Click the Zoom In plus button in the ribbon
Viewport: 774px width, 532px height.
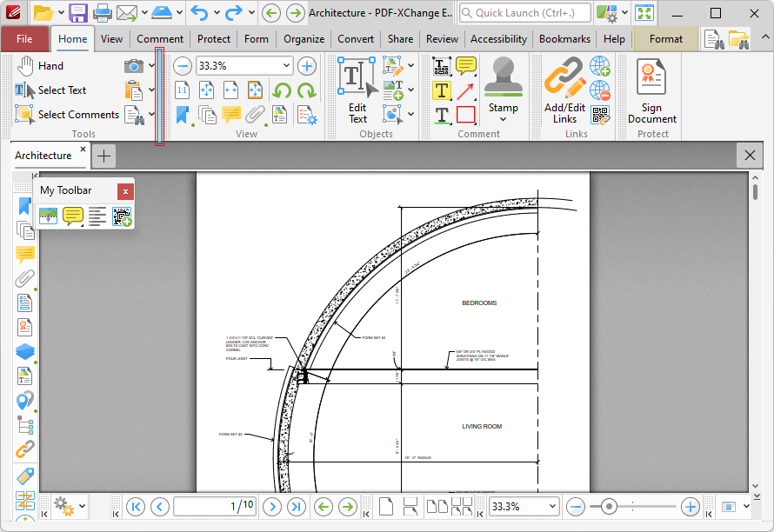pyautogui.click(x=306, y=66)
